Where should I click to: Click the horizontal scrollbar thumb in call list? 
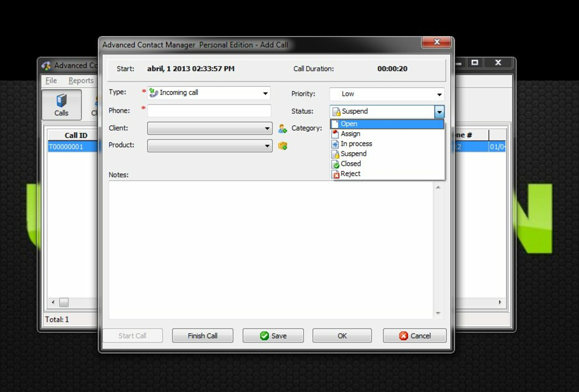pos(64,302)
